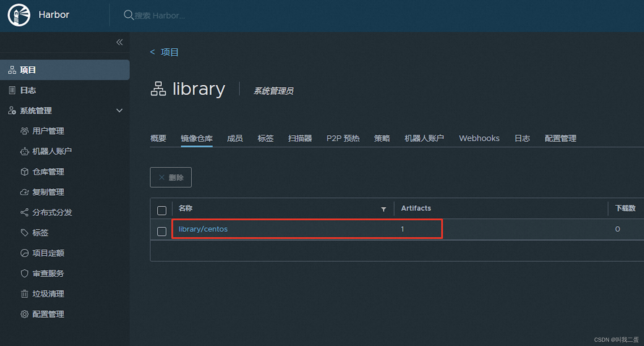Click the library project organization icon
Image resolution: width=644 pixels, height=346 pixels.
pos(158,89)
